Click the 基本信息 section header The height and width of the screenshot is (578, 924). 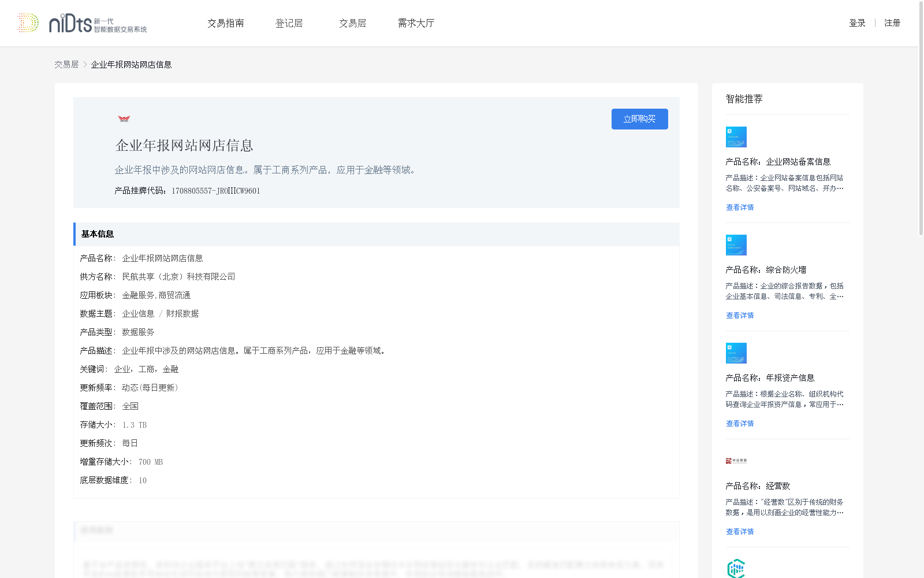point(377,234)
